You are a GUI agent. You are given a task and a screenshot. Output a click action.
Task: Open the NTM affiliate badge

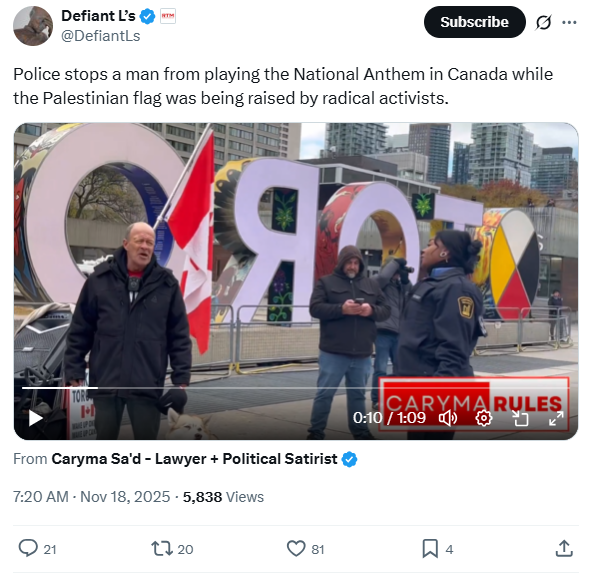coord(168,16)
